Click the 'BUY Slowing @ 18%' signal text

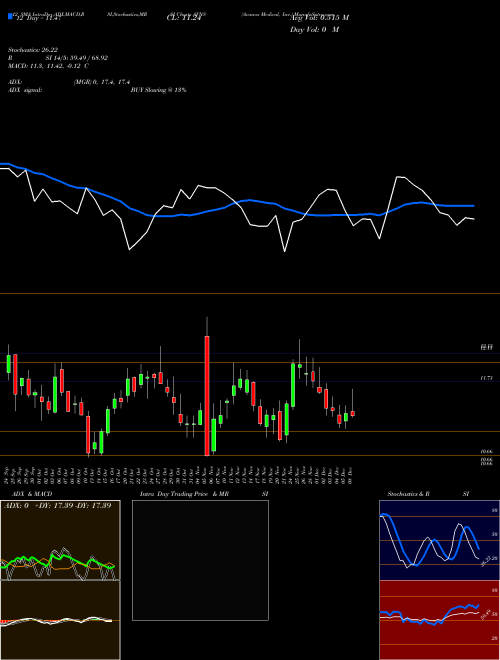tap(158, 90)
